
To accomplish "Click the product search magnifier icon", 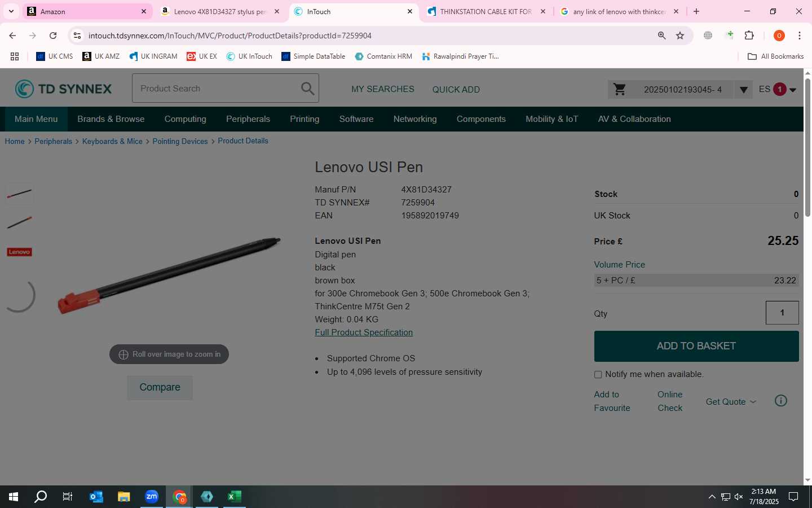I will pyautogui.click(x=307, y=89).
